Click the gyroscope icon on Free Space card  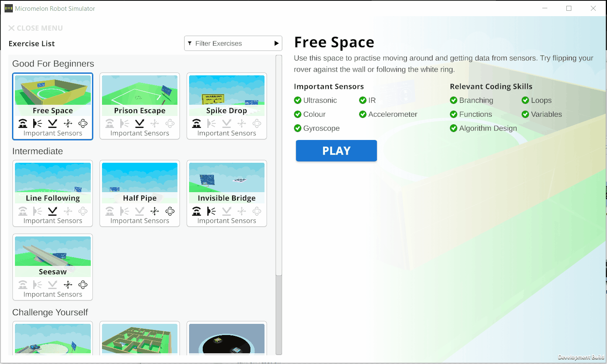click(83, 123)
